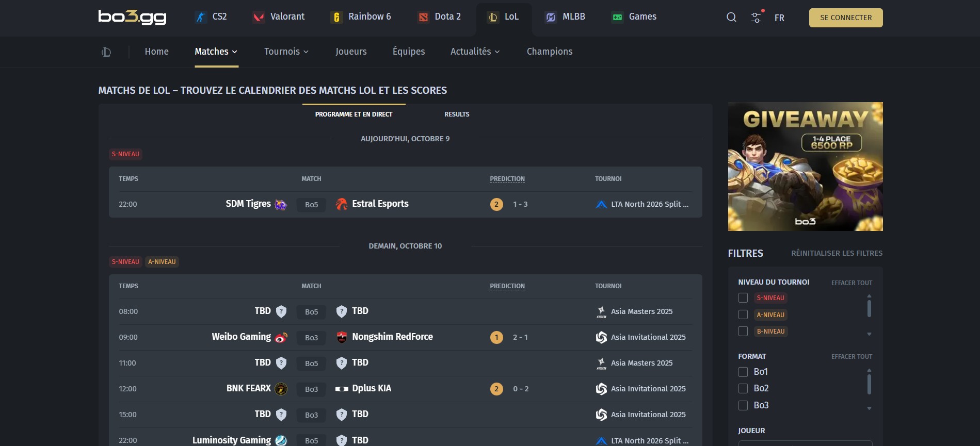Click the SDM Tigres team logo
Viewport: 980px width, 446px height.
pyautogui.click(x=281, y=205)
